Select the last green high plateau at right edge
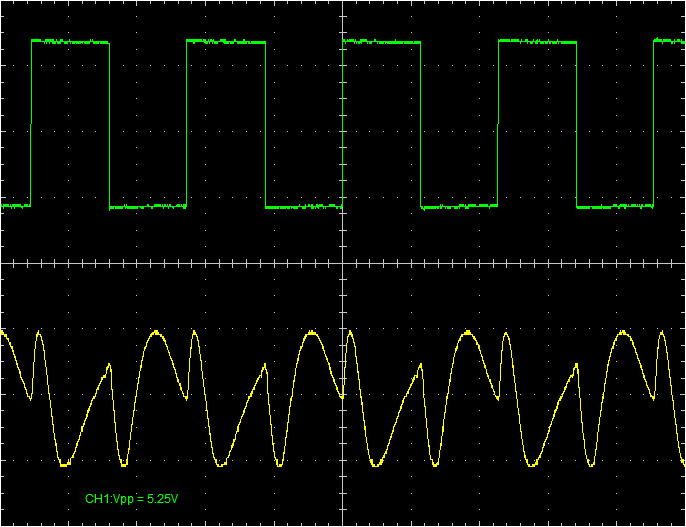This screenshot has width=686, height=527. point(670,41)
